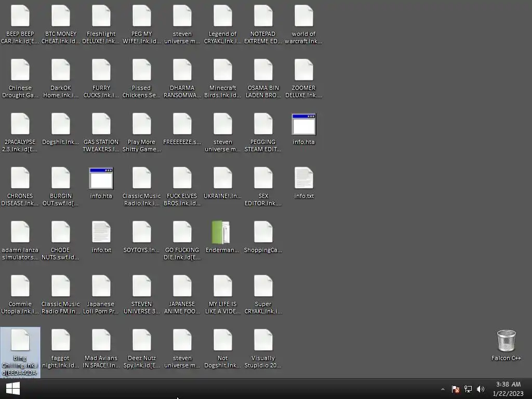Click the UKRAINE! file icon
Screen dimensions: 532x399
point(222,178)
